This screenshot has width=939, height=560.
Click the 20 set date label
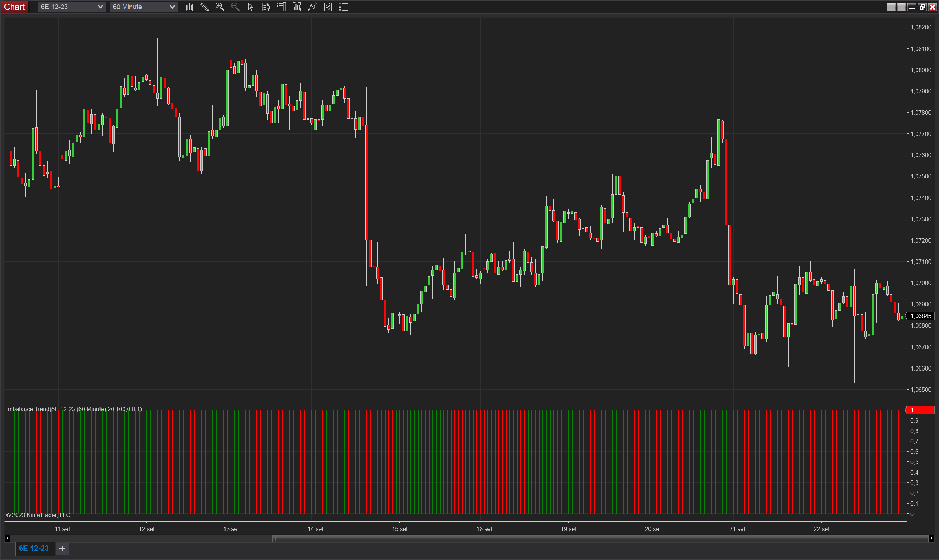coord(653,529)
